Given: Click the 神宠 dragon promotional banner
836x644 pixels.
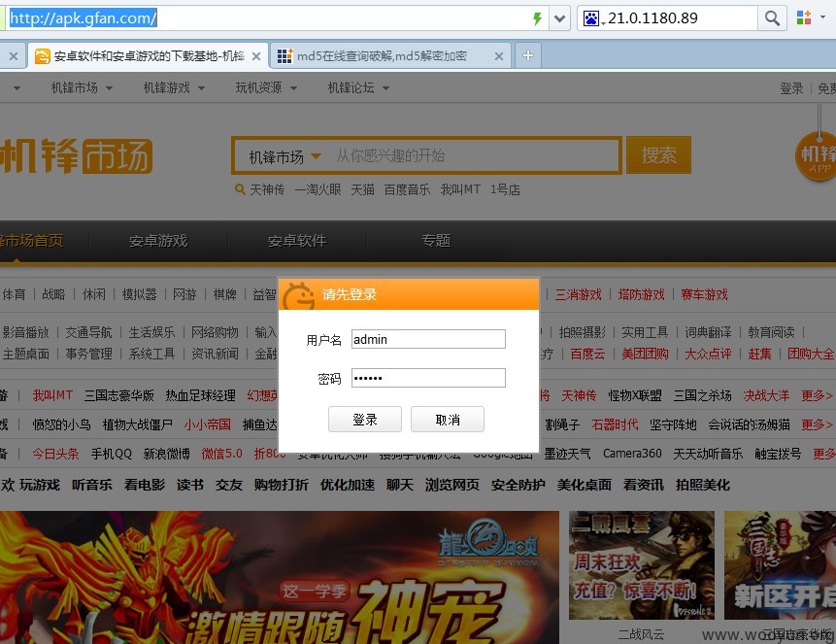Looking at the screenshot, I should coord(280,577).
